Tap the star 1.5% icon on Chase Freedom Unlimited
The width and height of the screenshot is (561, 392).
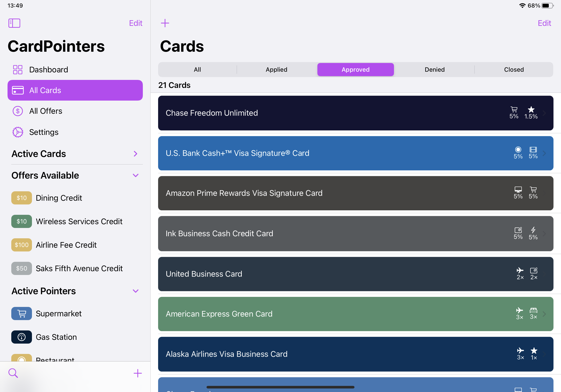click(531, 113)
